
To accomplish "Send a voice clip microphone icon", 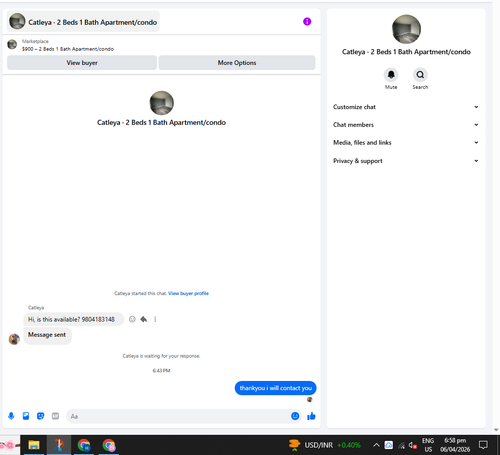I will 11,416.
